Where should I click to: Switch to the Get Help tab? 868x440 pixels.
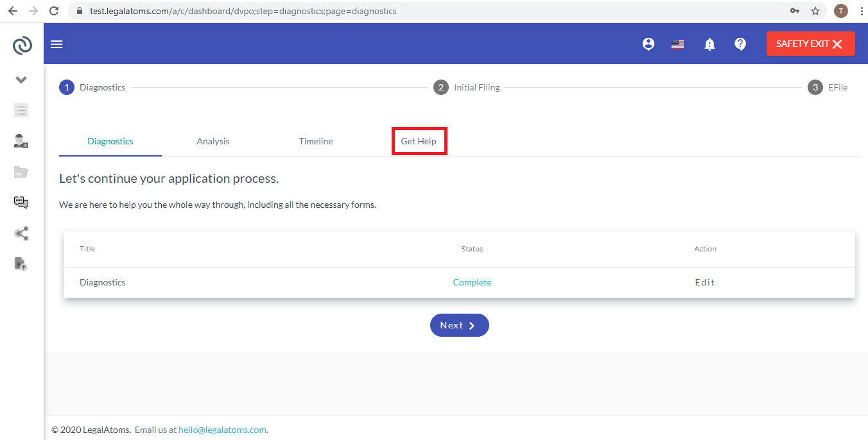click(419, 141)
